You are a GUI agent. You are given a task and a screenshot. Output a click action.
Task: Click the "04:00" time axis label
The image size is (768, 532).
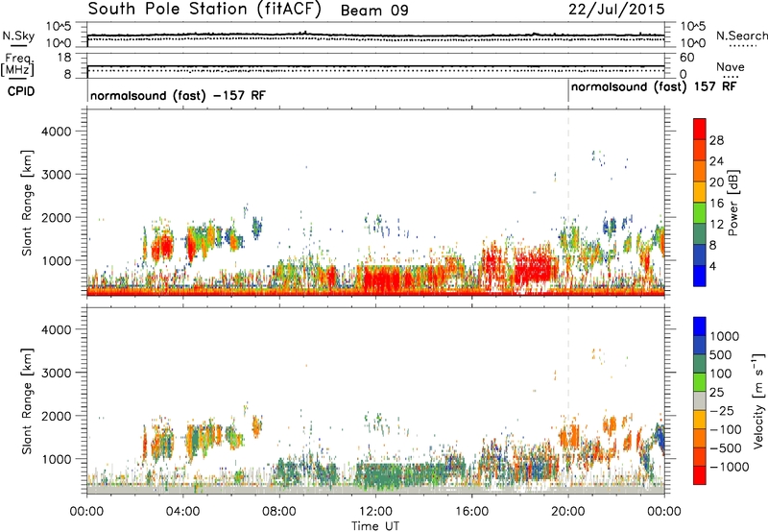[182, 512]
